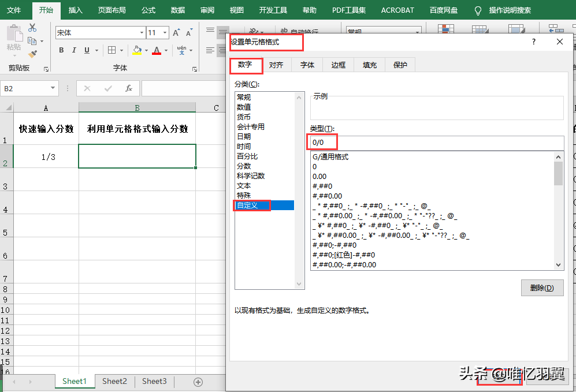Switch to the Sheet2 worksheet tab

click(114, 382)
